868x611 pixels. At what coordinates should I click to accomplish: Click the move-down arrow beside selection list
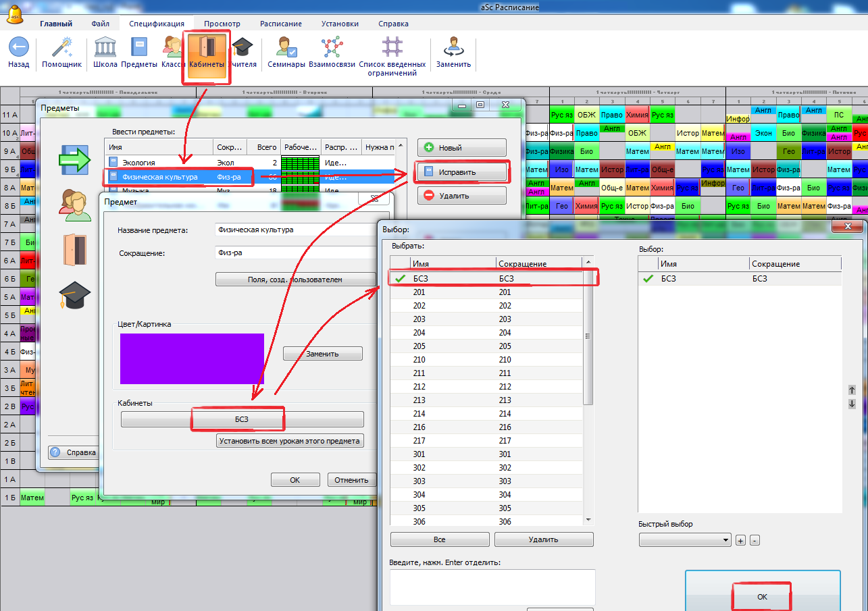(x=852, y=404)
